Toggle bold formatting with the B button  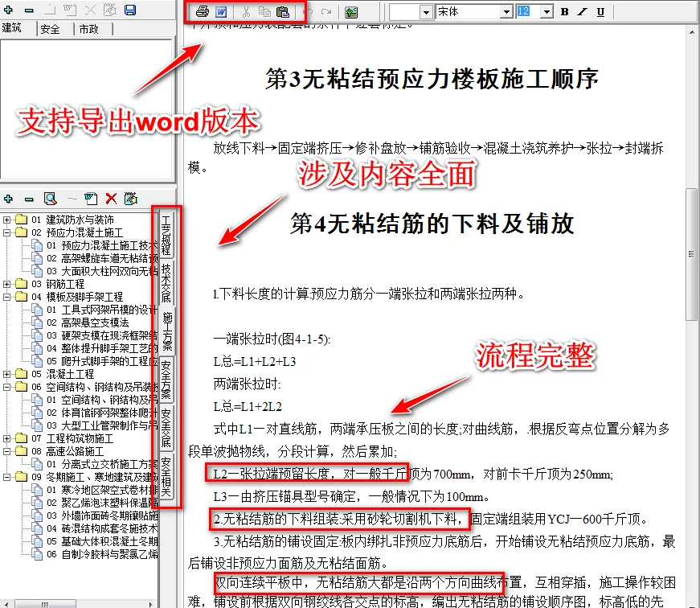pos(565,10)
